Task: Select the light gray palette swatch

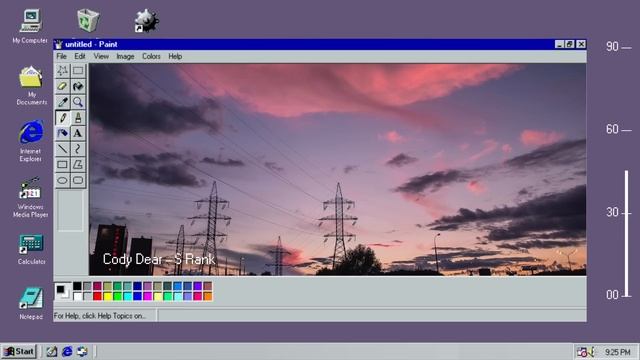Action: (87, 296)
